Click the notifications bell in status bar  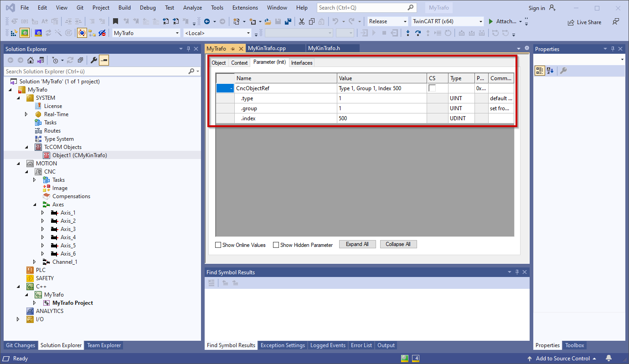pos(608,358)
